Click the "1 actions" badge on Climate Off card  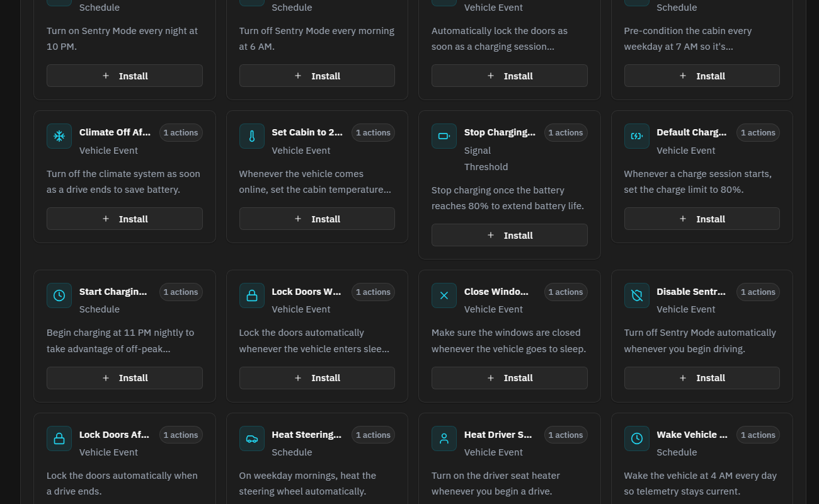pyautogui.click(x=181, y=133)
